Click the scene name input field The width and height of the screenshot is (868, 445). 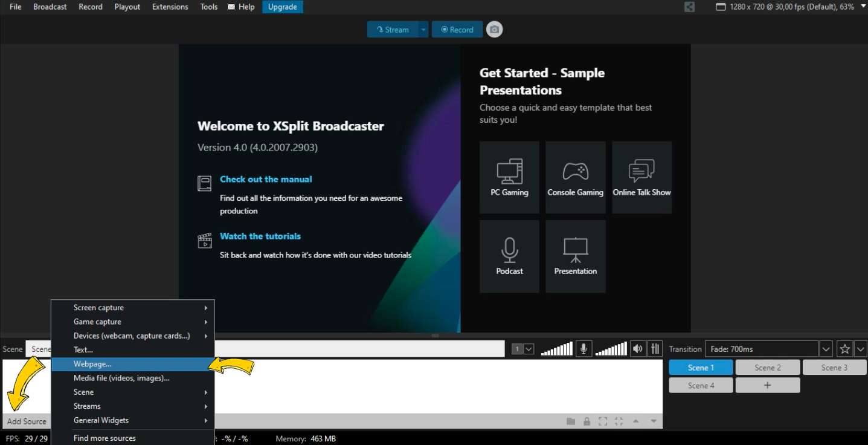[265, 349]
